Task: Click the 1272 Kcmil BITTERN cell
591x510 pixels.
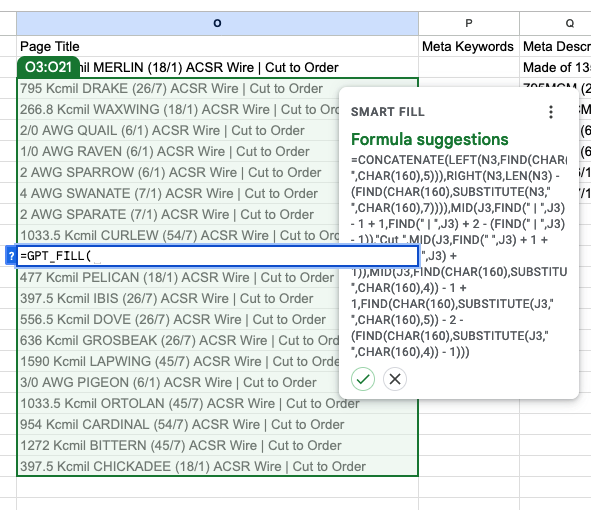Action: point(217,445)
